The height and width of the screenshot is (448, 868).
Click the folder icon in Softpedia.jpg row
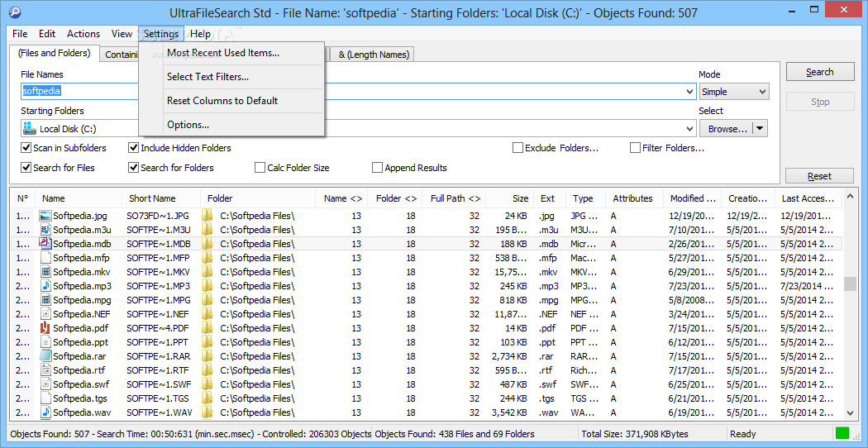(207, 215)
